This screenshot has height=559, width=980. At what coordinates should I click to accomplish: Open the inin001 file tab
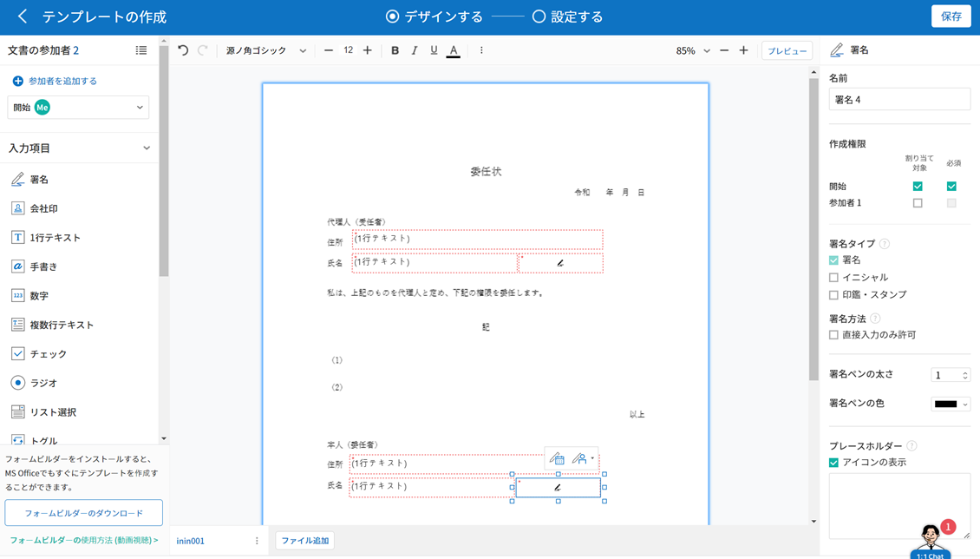pyautogui.click(x=191, y=541)
